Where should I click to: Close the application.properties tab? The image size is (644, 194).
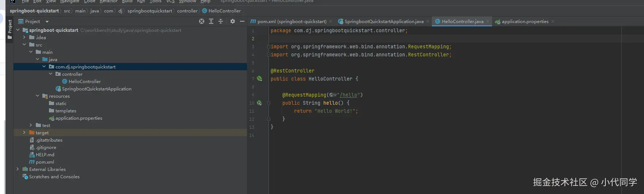pyautogui.click(x=553, y=21)
